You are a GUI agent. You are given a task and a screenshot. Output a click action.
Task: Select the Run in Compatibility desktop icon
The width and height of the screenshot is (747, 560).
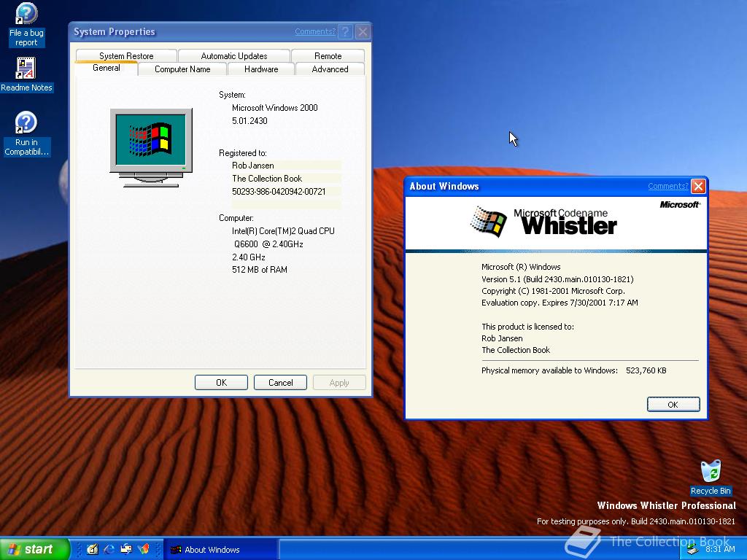[x=26, y=134]
